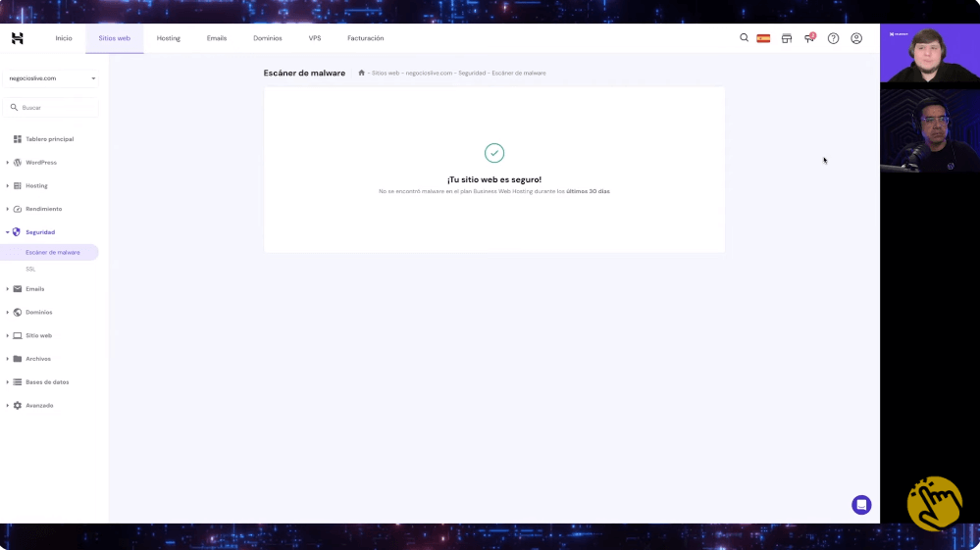Expand the Sitio web section arrow

click(x=8, y=336)
